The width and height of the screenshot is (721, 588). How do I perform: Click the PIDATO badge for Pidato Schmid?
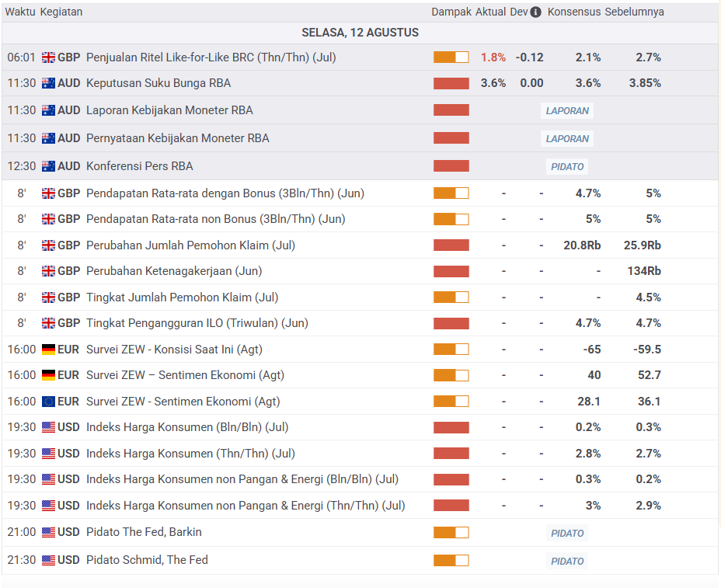click(567, 561)
